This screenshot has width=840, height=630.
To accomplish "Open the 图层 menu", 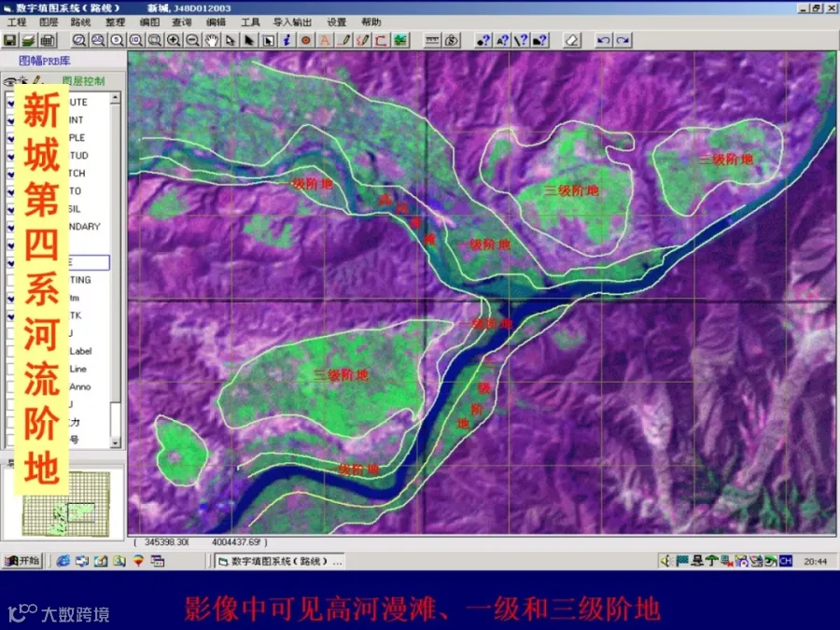I will 49,22.
